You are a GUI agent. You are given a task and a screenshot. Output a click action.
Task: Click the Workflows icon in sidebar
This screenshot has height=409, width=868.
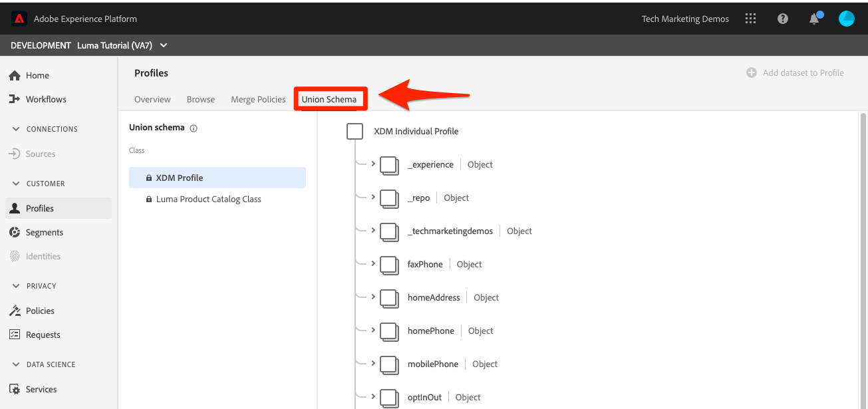click(15, 99)
